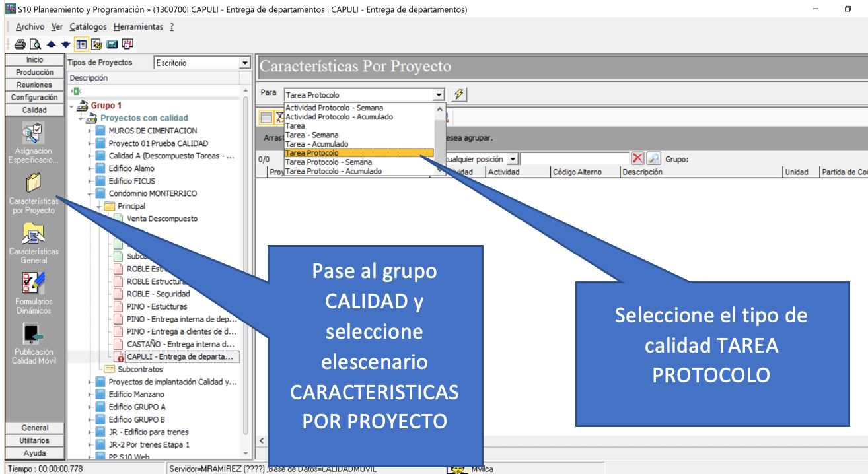The image size is (868, 474).
Task: Click the blue up arrow toolbar icon
Action: (51, 44)
